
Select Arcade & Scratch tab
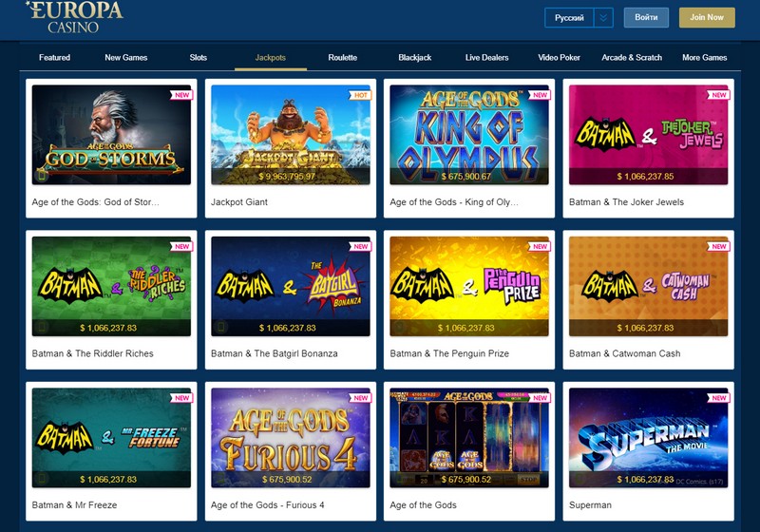[632, 57]
